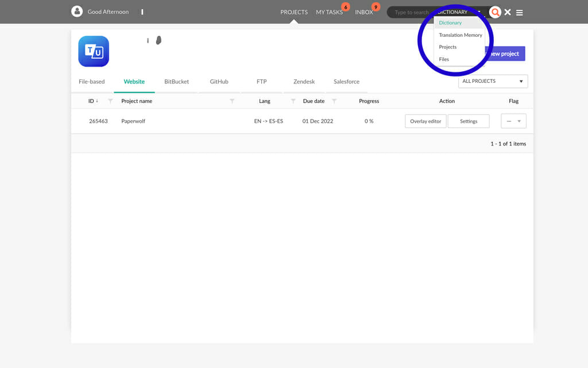Image resolution: width=588 pixels, height=368 pixels.
Task: Click the Type to search field
Action: pos(411,13)
